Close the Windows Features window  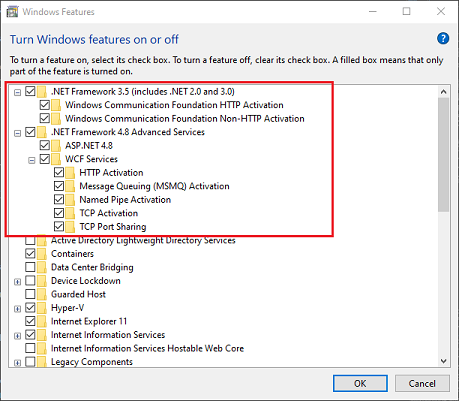[x=441, y=12]
